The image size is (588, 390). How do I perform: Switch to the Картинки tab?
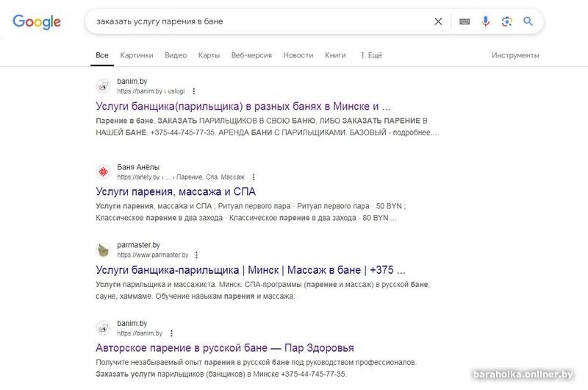click(x=137, y=55)
